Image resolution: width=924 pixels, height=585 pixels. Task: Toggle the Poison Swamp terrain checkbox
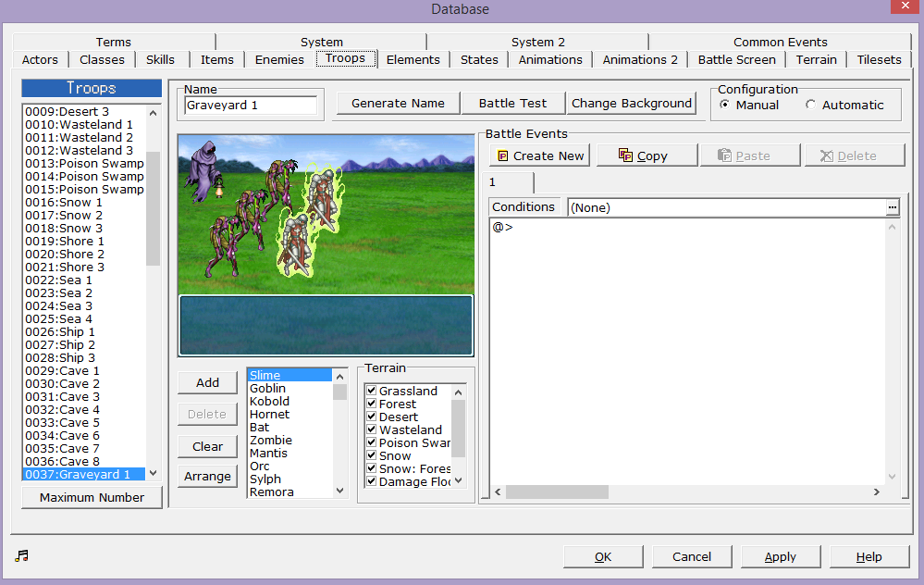[371, 442]
